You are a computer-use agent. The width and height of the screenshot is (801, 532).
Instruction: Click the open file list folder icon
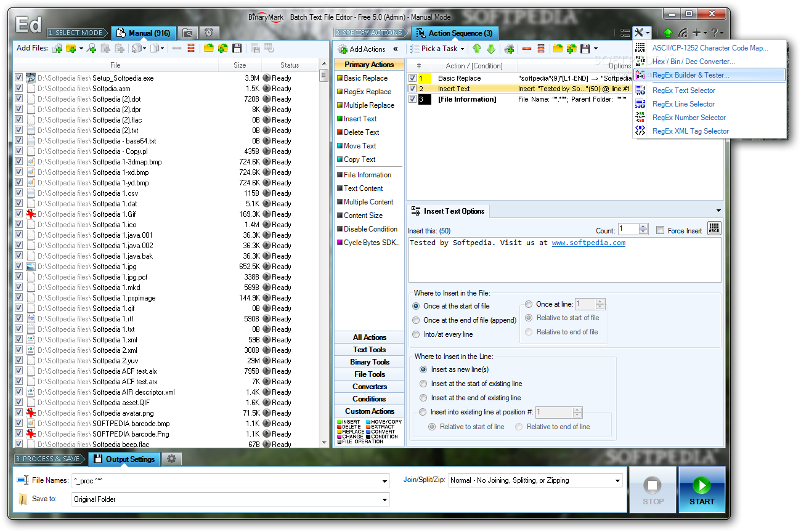pyautogui.click(x=209, y=48)
